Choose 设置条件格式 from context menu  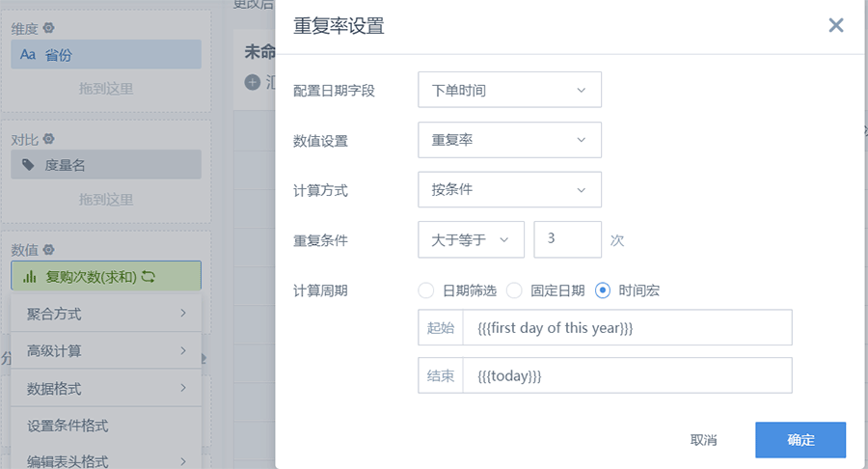point(106,426)
